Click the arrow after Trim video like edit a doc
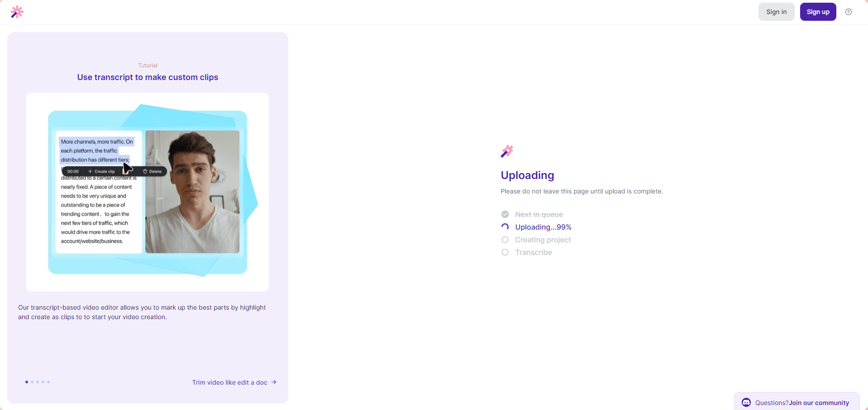The height and width of the screenshot is (410, 868). click(x=274, y=382)
